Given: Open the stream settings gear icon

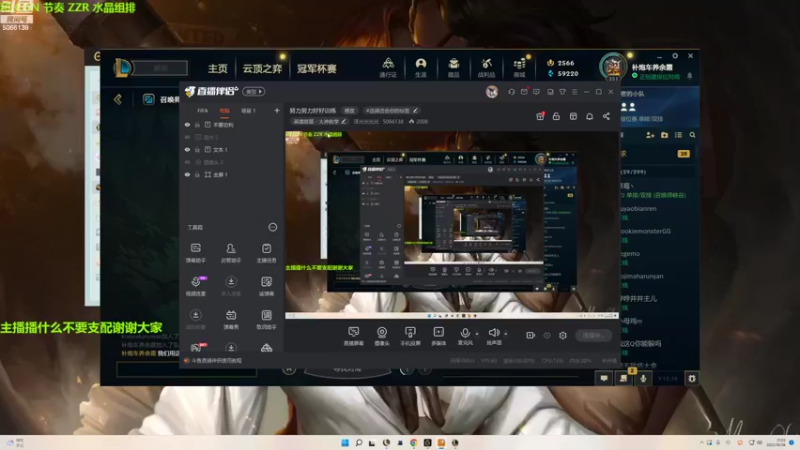Looking at the screenshot, I should [563, 335].
